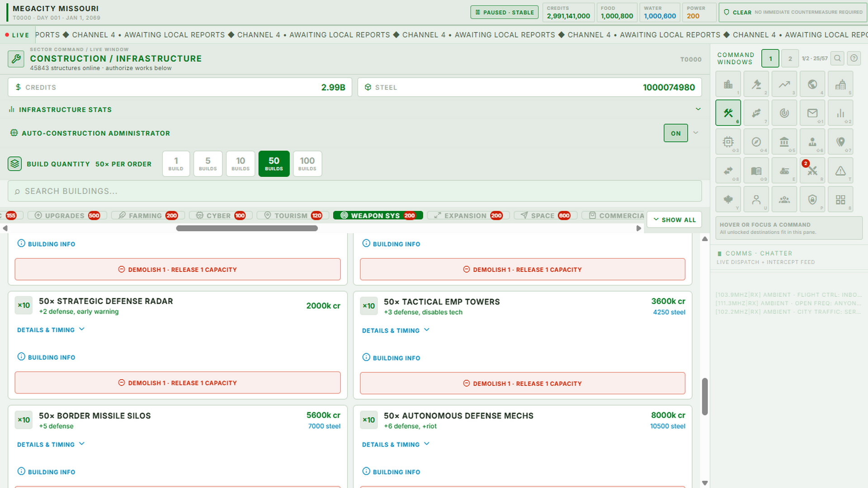Select 10 builds quantity option

[240, 164]
